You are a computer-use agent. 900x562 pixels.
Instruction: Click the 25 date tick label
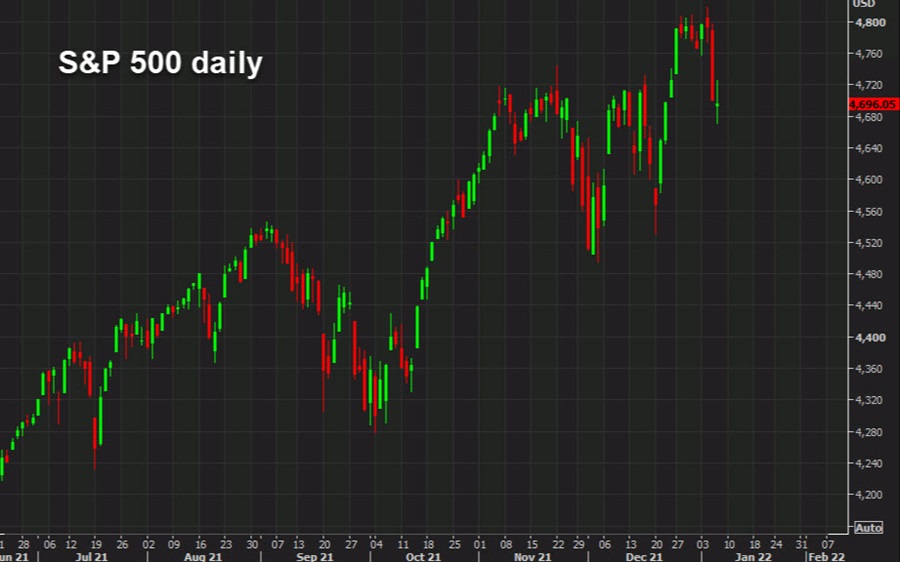click(x=454, y=544)
